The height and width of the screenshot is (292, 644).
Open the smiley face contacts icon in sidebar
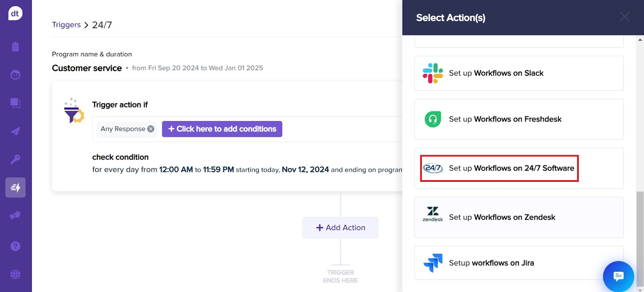tap(15, 75)
